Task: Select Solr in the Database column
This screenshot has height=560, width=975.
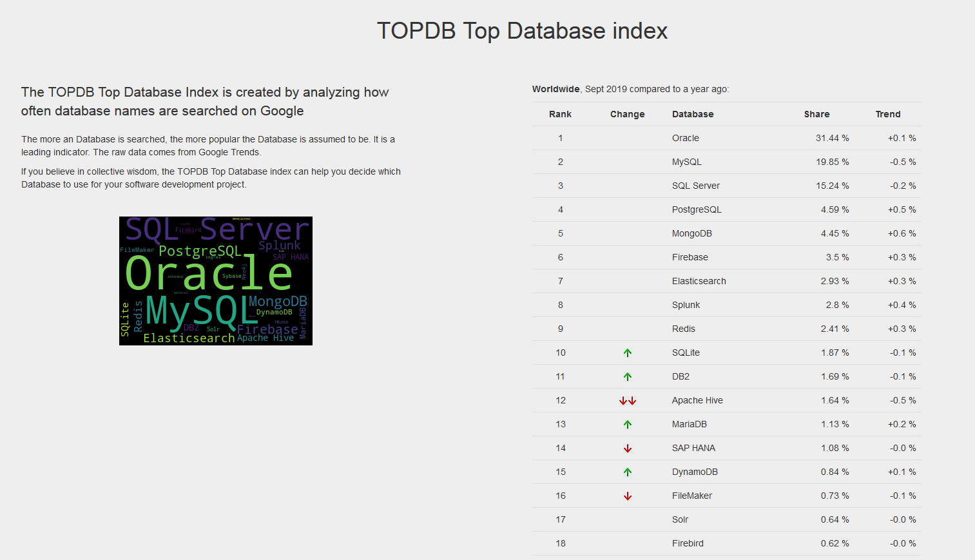Action: click(x=680, y=519)
